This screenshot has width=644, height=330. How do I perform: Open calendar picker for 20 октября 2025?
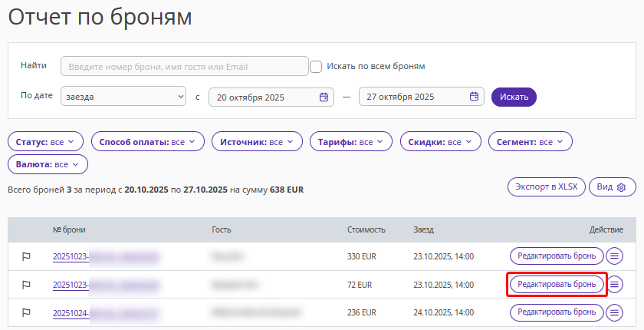coord(324,97)
